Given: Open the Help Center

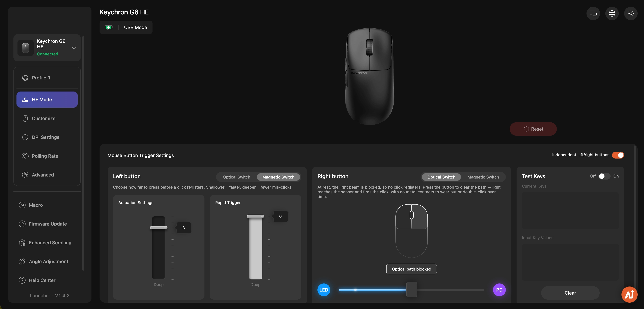Looking at the screenshot, I should [47, 280].
